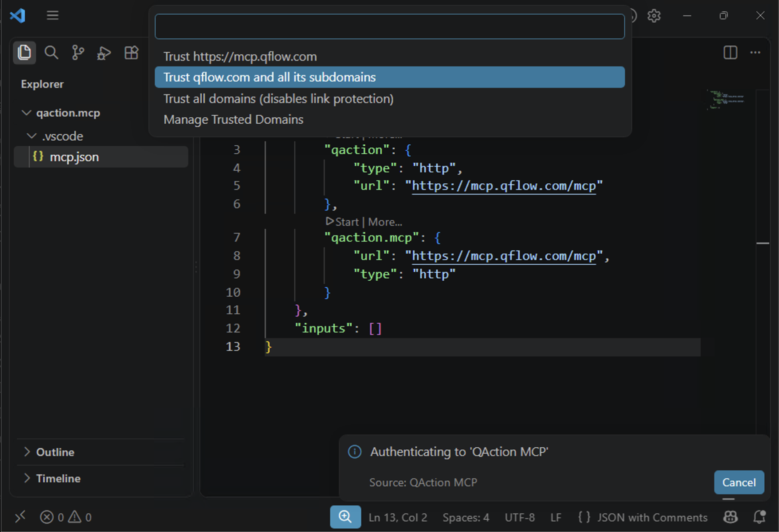Viewport: 779px width, 532px height.
Task: Show errors in Problems panel
Action: [x=52, y=517]
